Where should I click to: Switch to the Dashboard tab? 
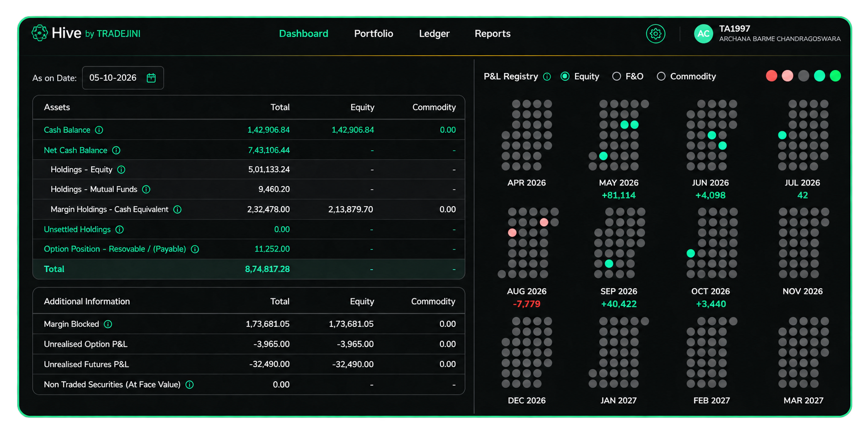click(303, 34)
